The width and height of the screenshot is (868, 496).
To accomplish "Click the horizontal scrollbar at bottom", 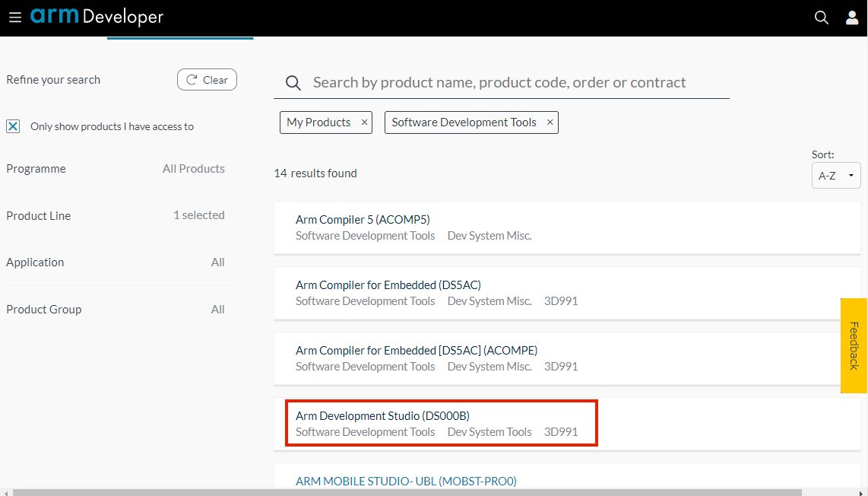I will tap(407, 492).
